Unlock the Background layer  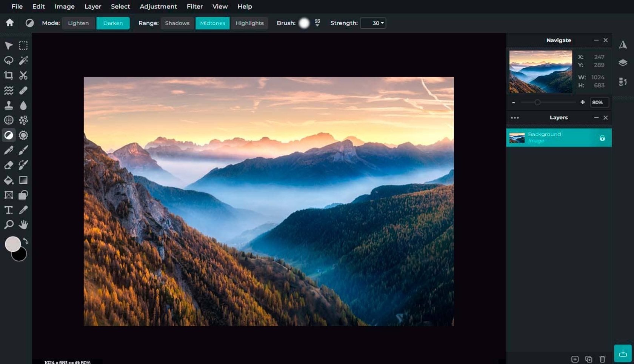(603, 137)
